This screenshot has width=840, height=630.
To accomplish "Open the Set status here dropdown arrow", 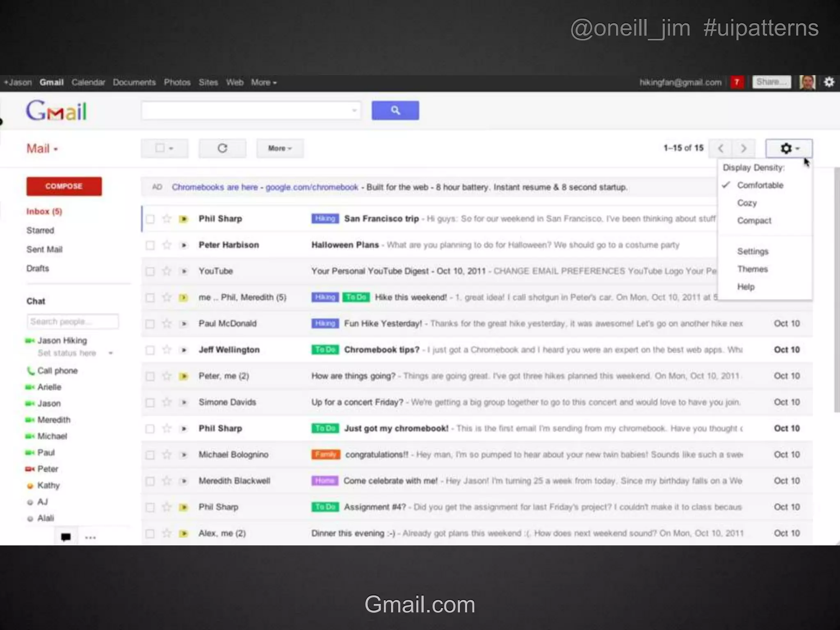I will [110, 353].
